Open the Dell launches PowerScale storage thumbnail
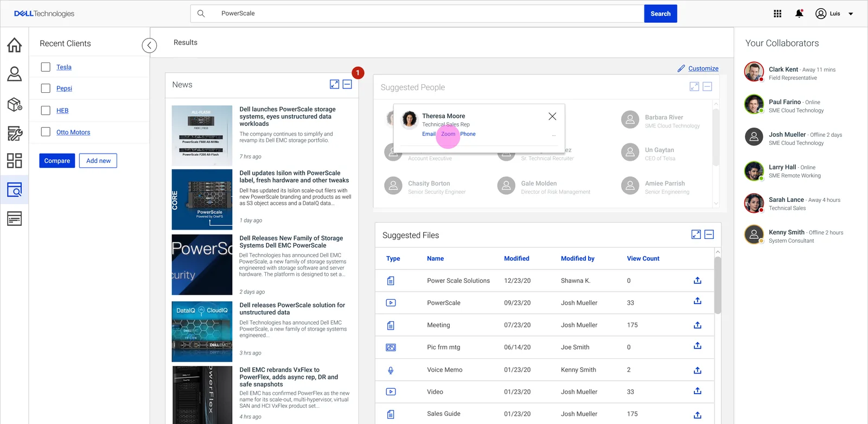Viewport: 868px width, 424px height. point(202,135)
